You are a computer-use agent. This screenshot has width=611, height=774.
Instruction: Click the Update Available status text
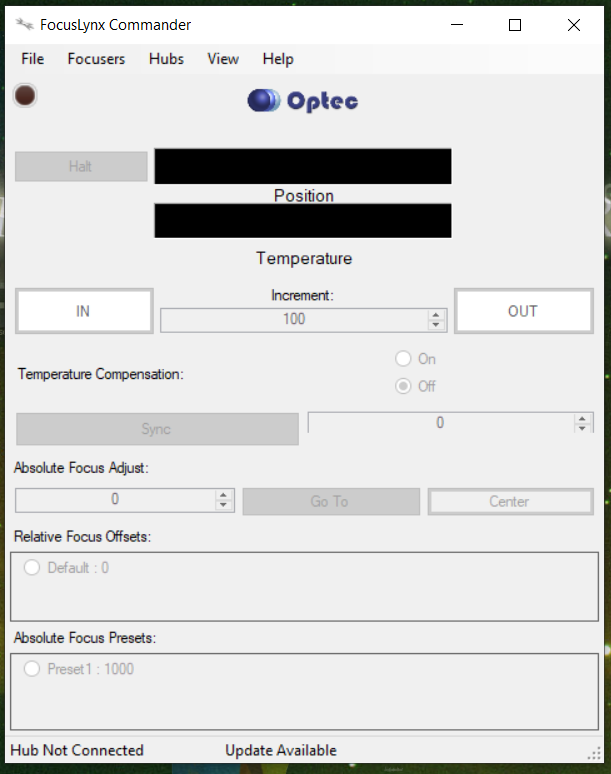281,750
